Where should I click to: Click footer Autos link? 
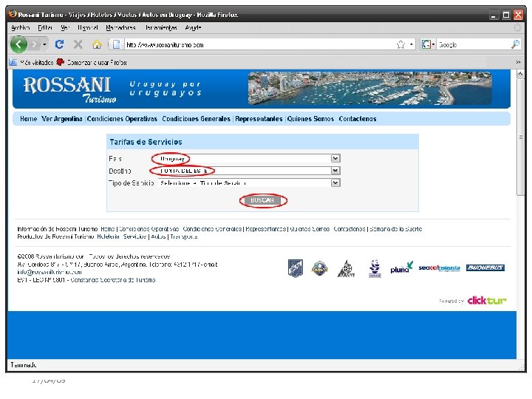(x=158, y=236)
